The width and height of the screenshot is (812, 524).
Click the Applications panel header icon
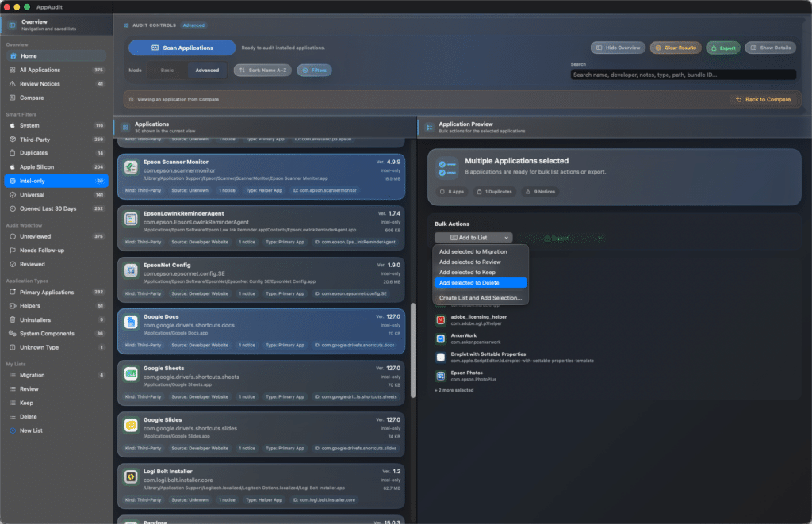(x=124, y=128)
